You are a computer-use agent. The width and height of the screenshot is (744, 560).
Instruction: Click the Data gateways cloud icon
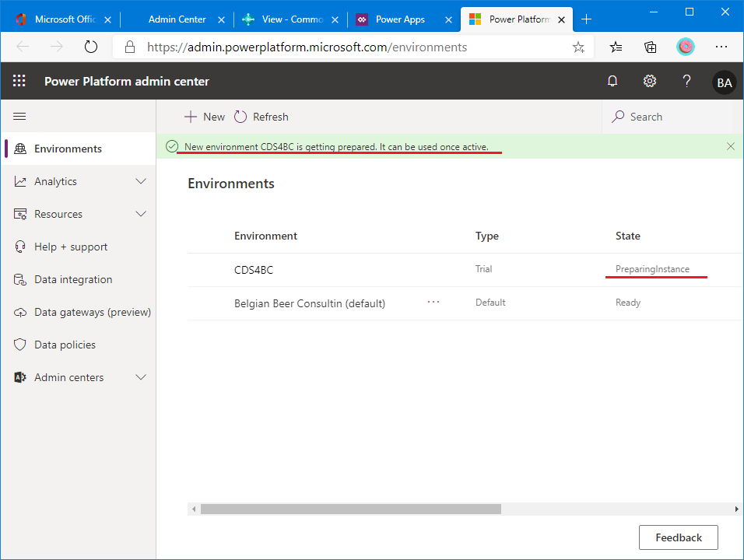[x=20, y=313]
